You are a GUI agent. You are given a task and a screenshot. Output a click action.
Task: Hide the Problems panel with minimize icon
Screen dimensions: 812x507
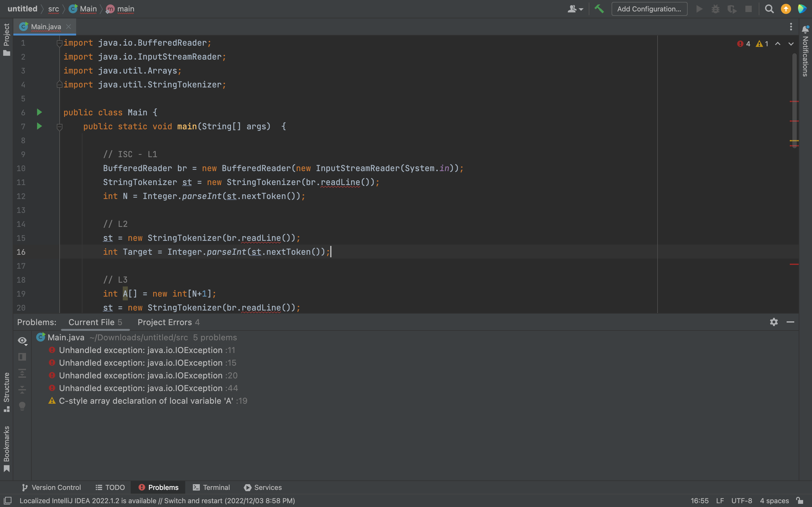click(x=790, y=322)
